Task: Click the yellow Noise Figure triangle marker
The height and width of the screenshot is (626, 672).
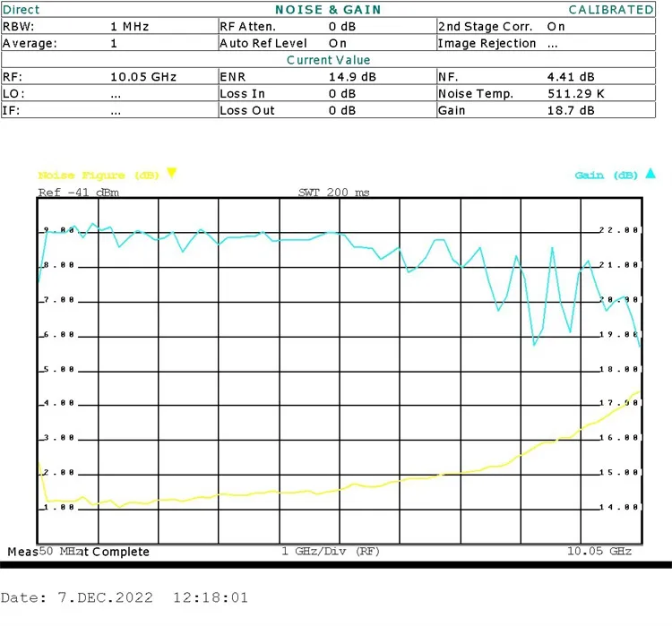Action: 171,173
